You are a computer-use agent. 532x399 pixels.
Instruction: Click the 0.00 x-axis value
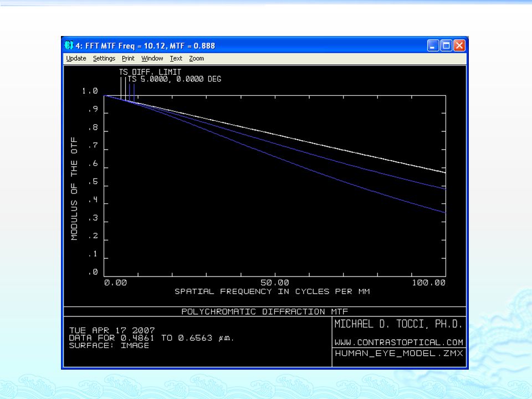pos(115,283)
